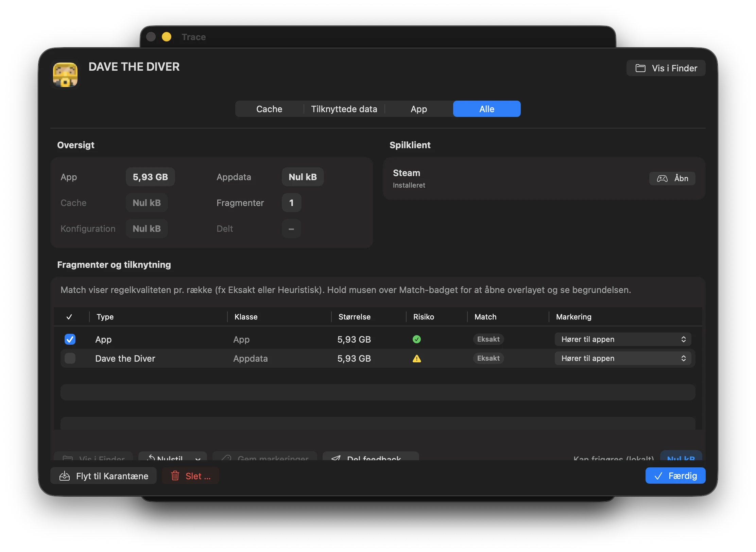The height and width of the screenshot is (552, 756).
Task: Click the Delt dash value
Action: coord(291,228)
